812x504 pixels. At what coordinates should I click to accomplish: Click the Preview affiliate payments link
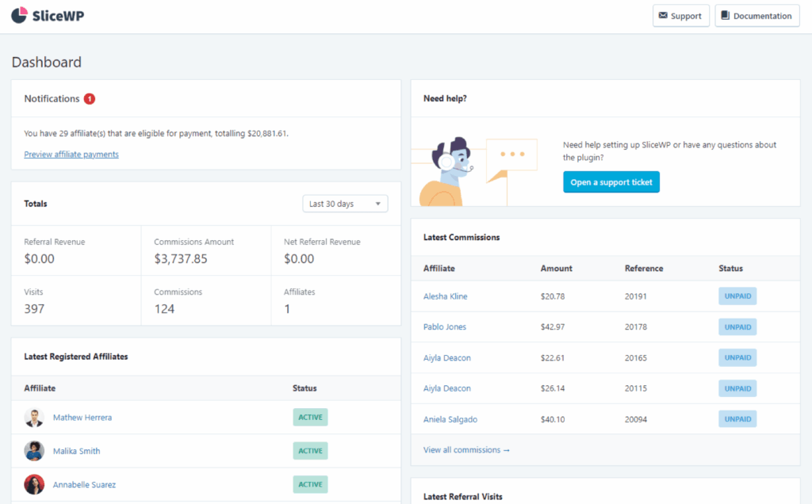tap(71, 154)
